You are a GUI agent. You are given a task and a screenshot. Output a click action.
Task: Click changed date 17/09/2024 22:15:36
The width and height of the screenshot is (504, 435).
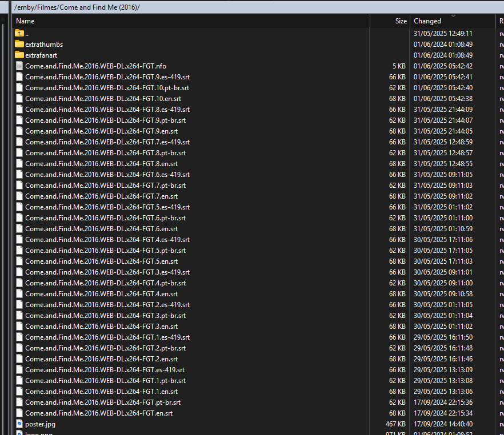(x=443, y=402)
